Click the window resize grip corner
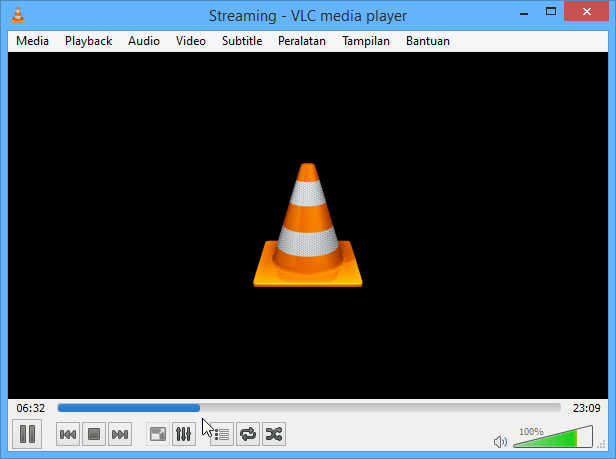 [601, 444]
